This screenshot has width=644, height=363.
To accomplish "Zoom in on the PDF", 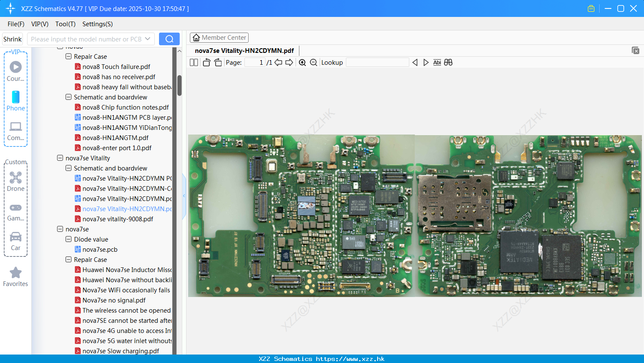I will pyautogui.click(x=302, y=62).
